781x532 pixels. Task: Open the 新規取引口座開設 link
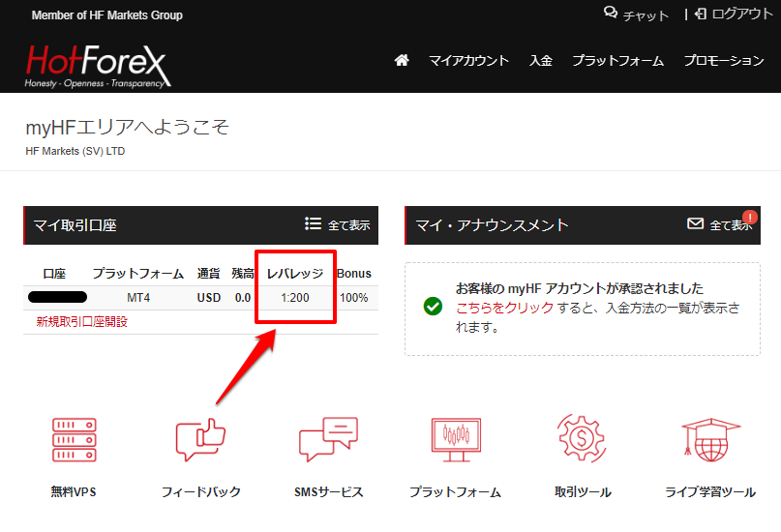tap(81, 321)
